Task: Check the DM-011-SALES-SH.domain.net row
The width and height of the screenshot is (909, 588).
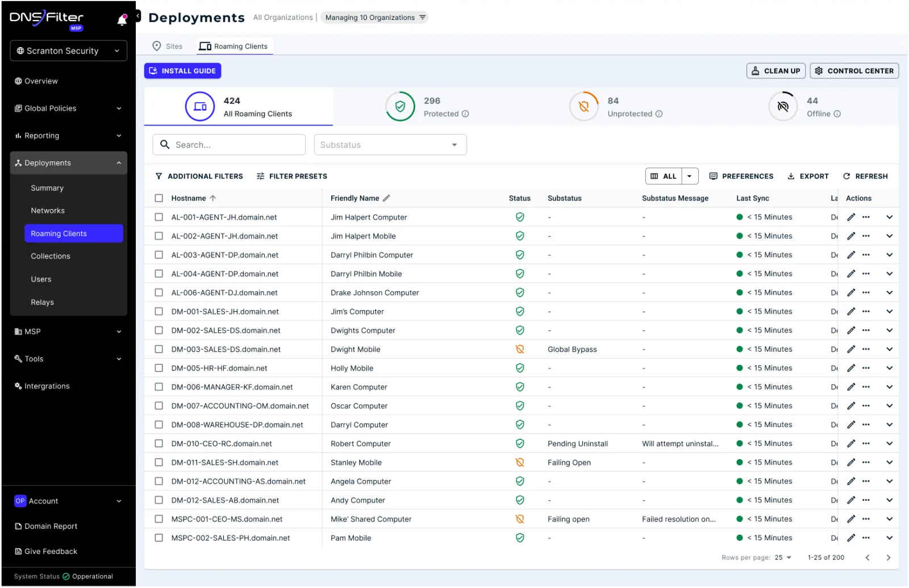Action: pos(159,462)
